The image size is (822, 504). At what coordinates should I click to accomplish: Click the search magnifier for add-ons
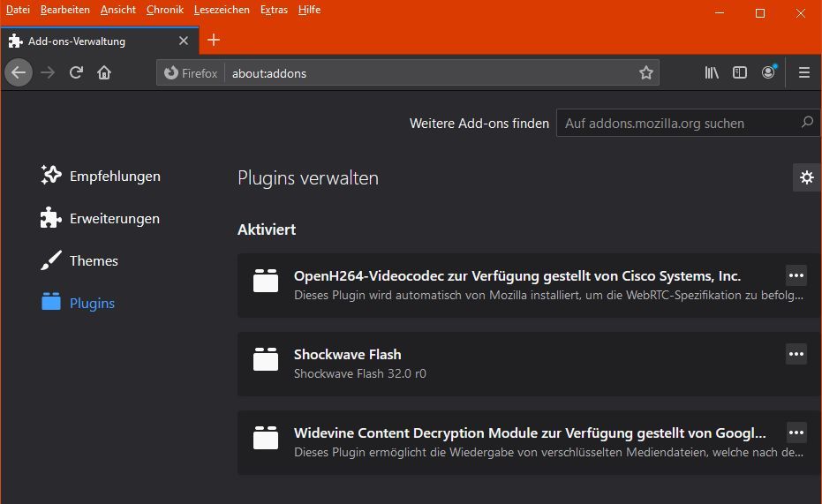pyautogui.click(x=807, y=123)
